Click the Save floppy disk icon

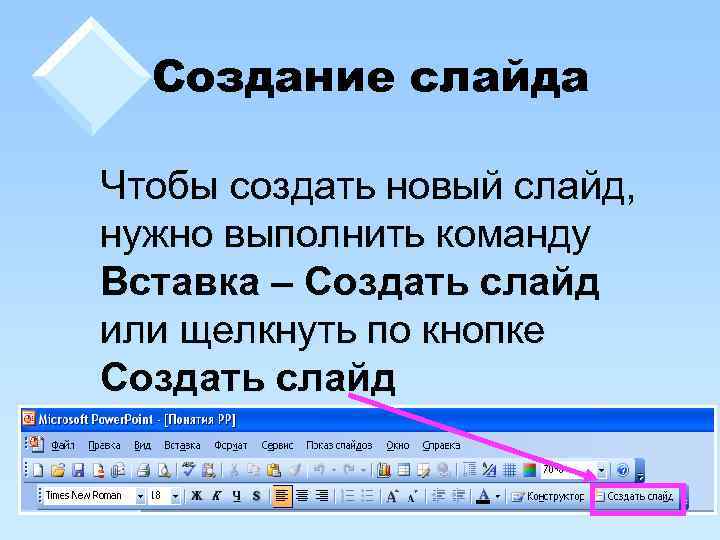point(79,470)
